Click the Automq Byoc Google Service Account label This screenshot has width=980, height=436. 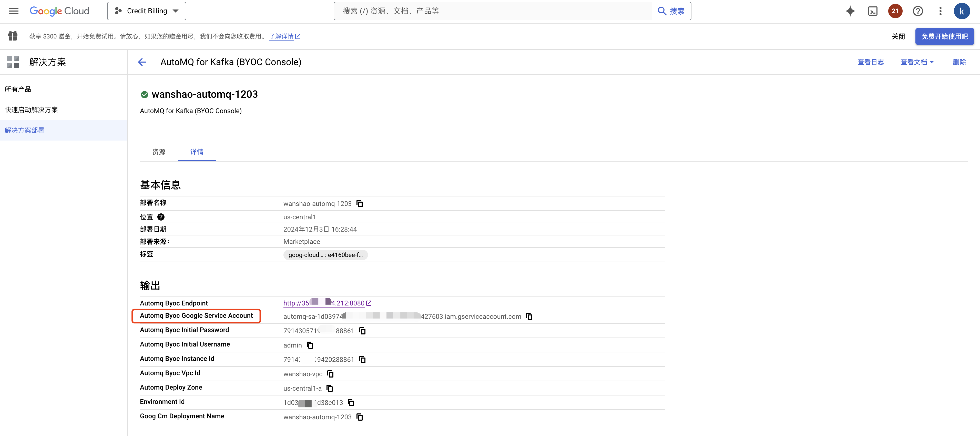tap(196, 316)
